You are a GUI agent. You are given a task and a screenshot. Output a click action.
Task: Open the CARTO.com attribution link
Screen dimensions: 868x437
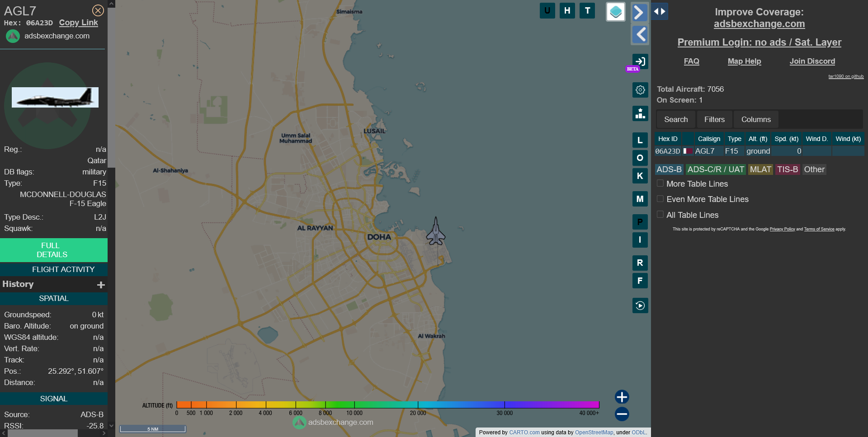(x=524, y=432)
